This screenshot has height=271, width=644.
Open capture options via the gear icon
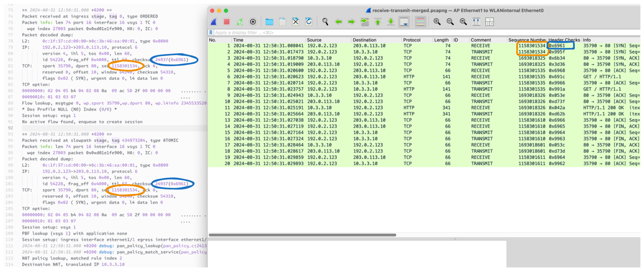point(253,22)
